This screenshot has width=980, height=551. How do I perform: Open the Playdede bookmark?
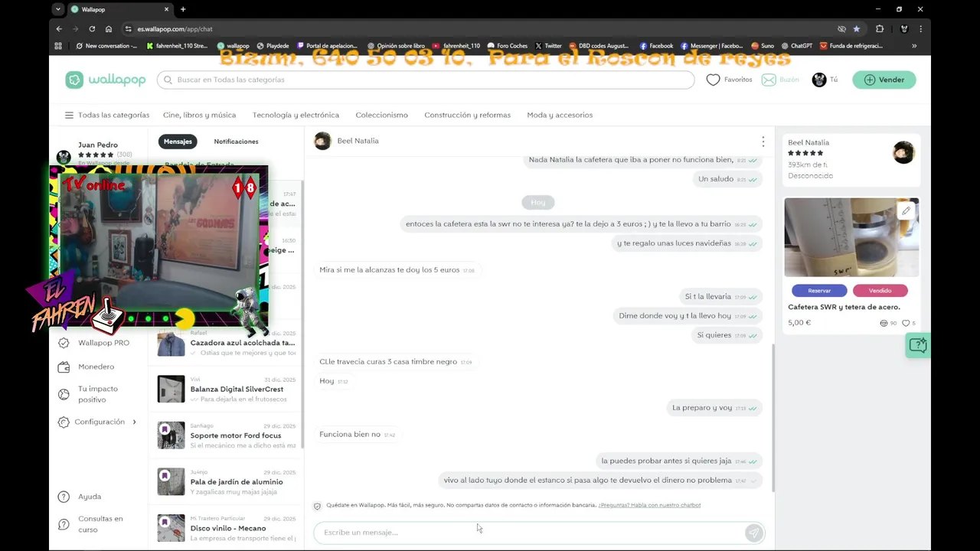coord(273,46)
